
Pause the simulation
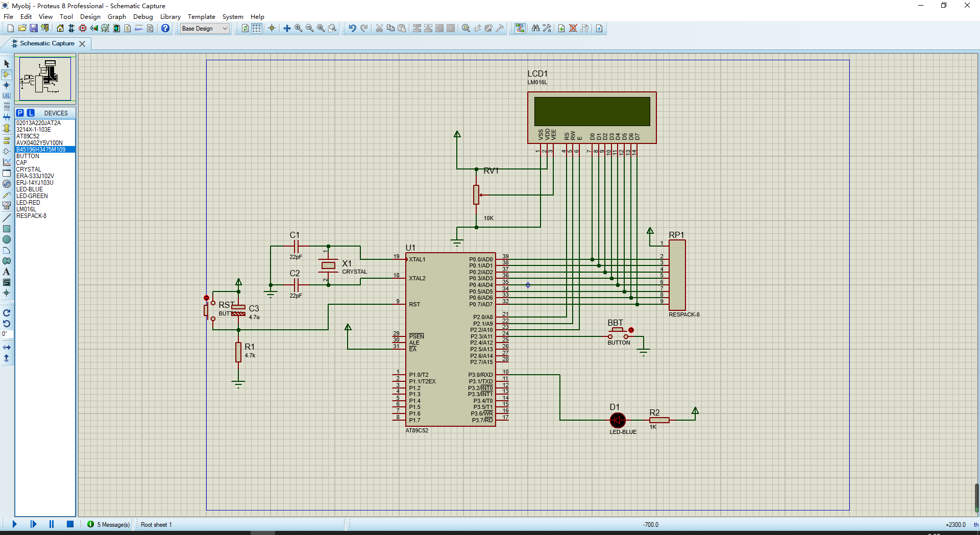tap(52, 524)
